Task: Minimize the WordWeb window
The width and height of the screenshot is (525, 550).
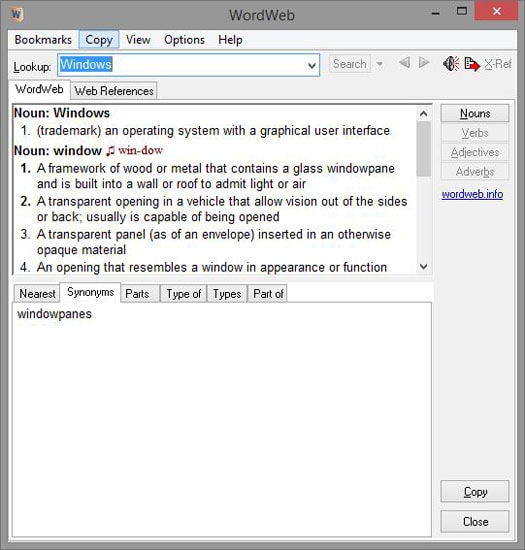Action: (436, 13)
